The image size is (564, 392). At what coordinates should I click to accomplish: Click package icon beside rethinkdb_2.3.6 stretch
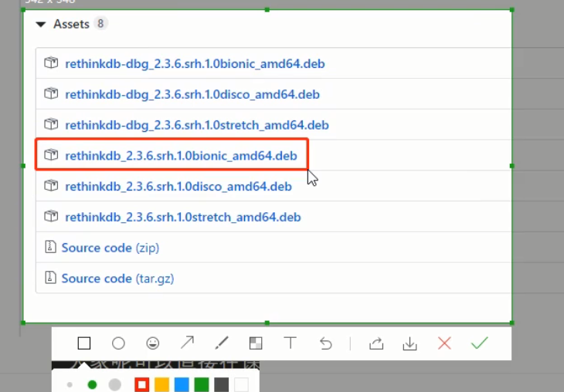[51, 216]
